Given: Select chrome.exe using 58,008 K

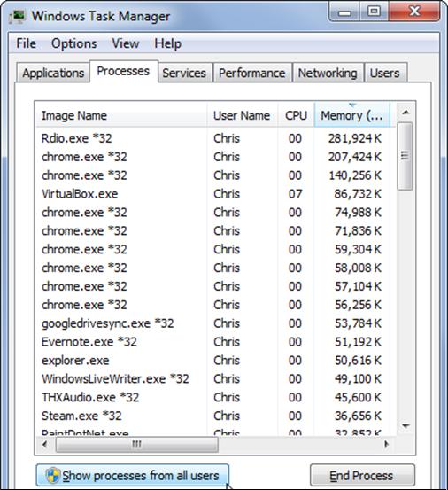Looking at the screenshot, I should coord(212,268).
